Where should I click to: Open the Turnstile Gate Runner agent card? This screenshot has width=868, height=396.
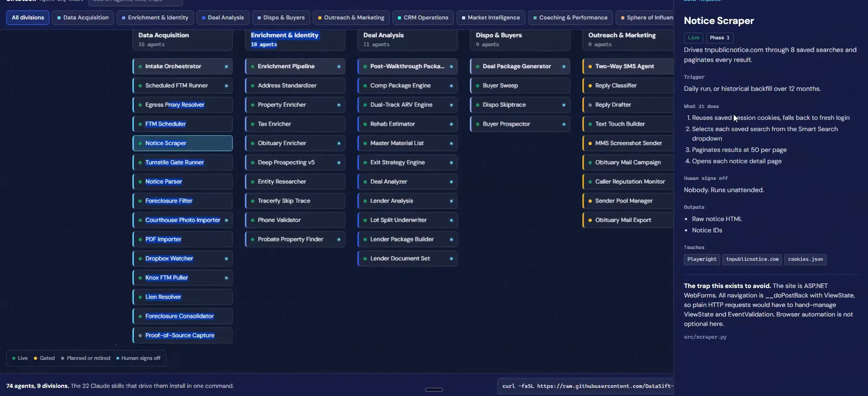coord(183,162)
